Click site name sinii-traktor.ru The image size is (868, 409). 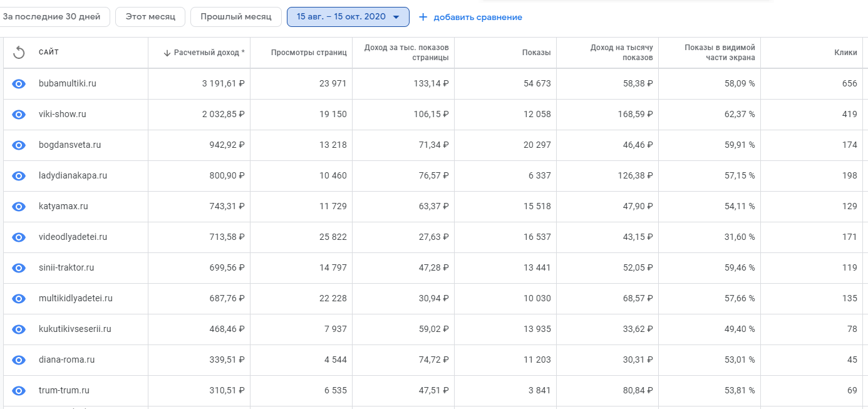pos(66,267)
